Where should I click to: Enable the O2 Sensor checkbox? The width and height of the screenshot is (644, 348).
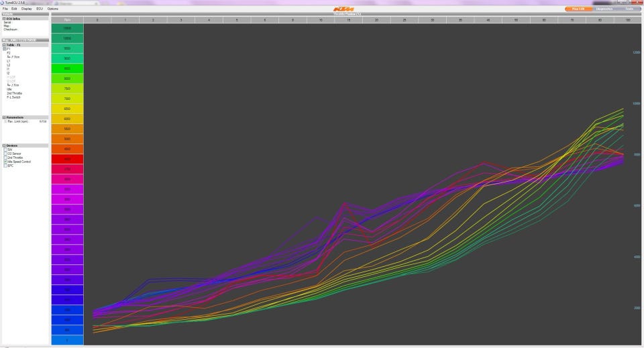point(5,154)
